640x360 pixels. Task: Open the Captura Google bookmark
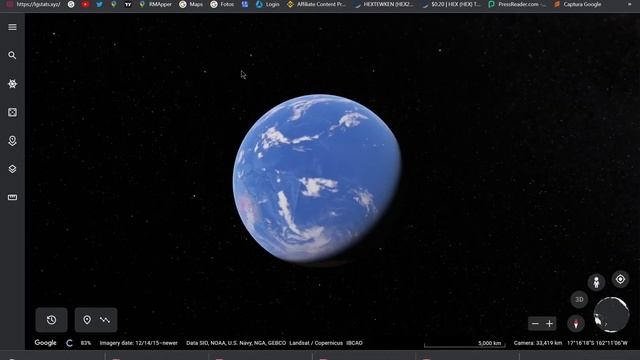click(x=578, y=4)
